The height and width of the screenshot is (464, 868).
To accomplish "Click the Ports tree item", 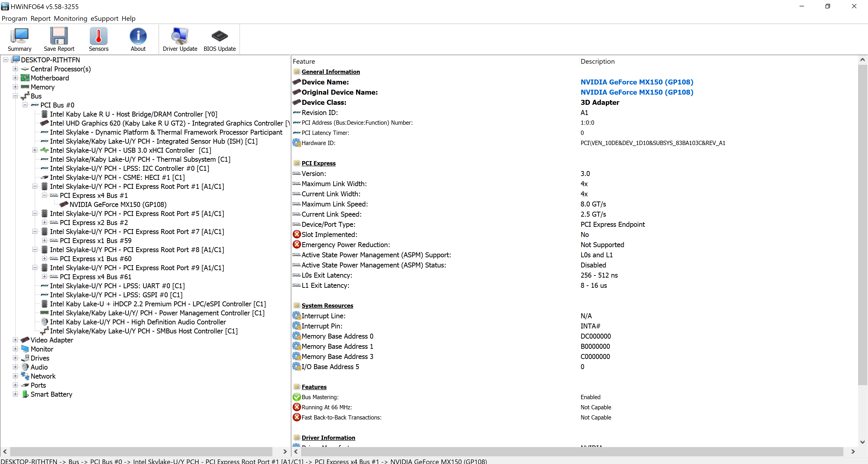I will tap(38, 385).
